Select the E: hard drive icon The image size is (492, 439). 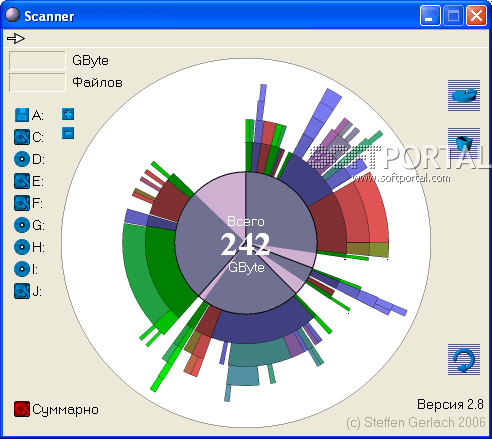22,181
